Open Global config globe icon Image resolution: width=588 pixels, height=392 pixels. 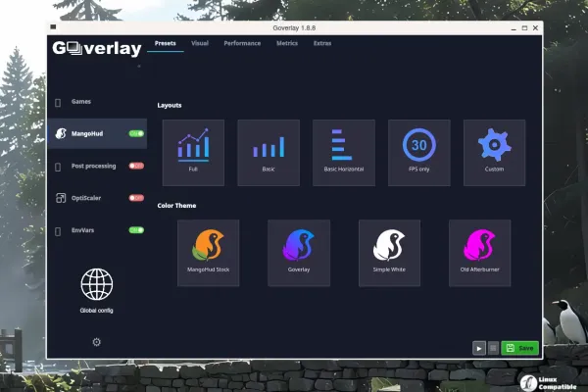tap(97, 284)
